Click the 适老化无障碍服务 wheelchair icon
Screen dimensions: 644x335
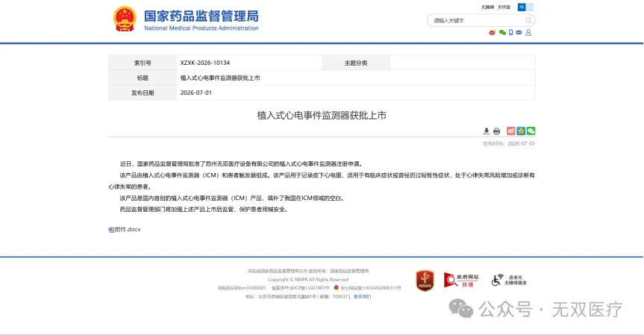509,281
